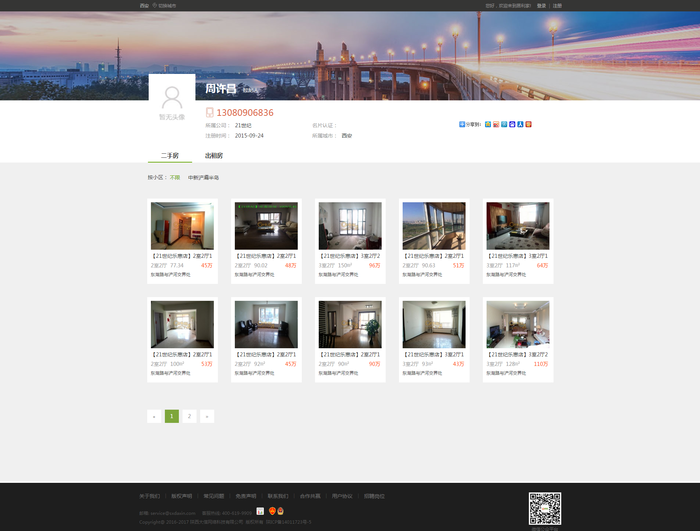Go to previous page with « button
Viewport: 700px width, 531px height.
click(154, 416)
